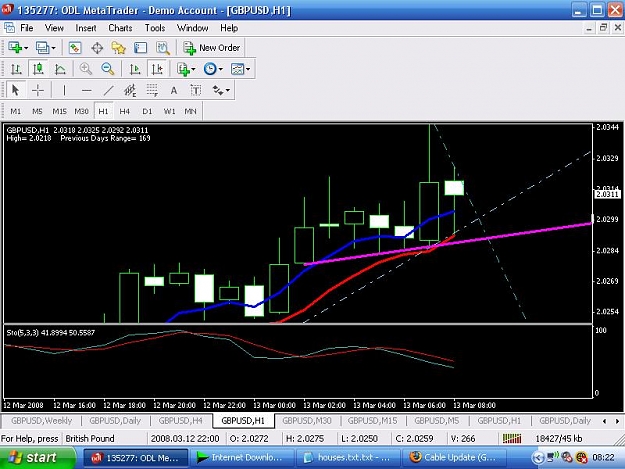Select the Crosshair tool

click(38, 90)
